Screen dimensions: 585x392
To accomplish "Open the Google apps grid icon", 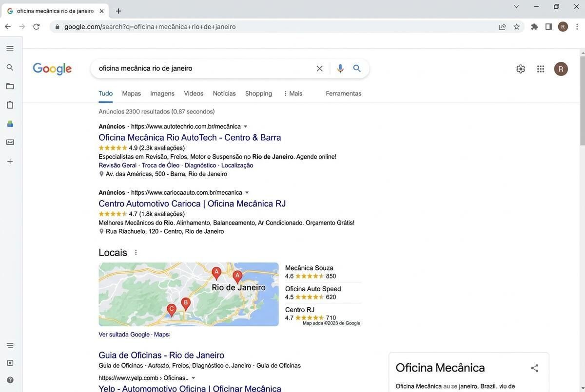I will click(541, 69).
